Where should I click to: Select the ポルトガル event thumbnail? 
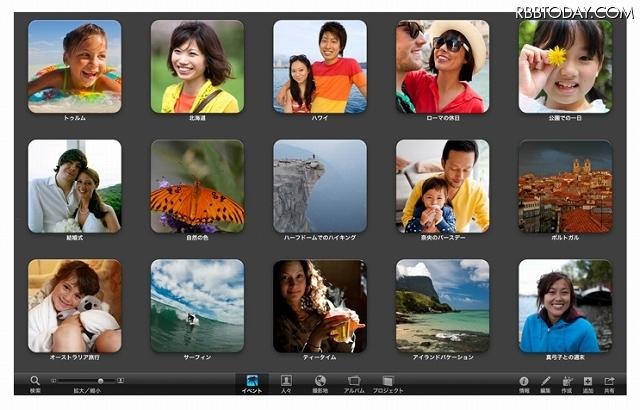pyautogui.click(x=565, y=186)
